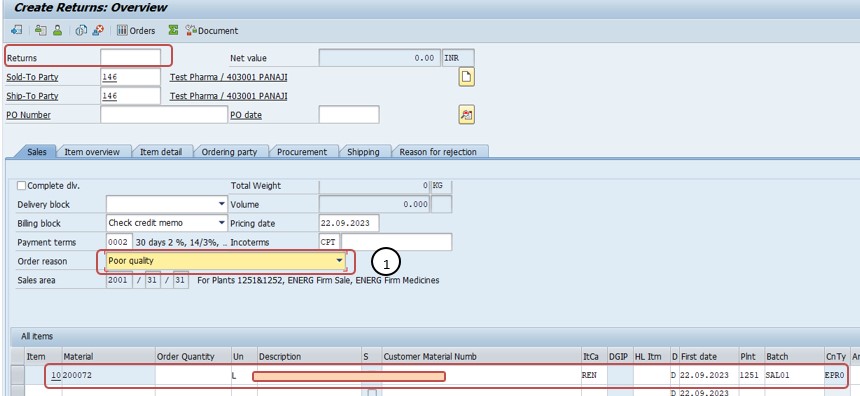Viewport: 860px width, 396px height.
Task: Click batch cell SAL01
Action: click(x=794, y=375)
